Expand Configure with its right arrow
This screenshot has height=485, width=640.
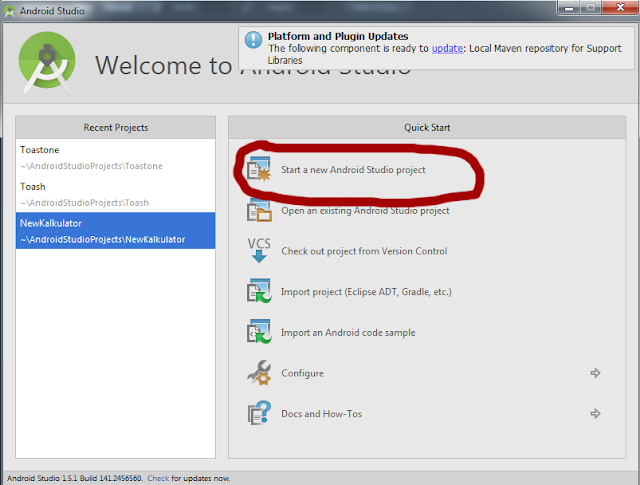tap(595, 373)
